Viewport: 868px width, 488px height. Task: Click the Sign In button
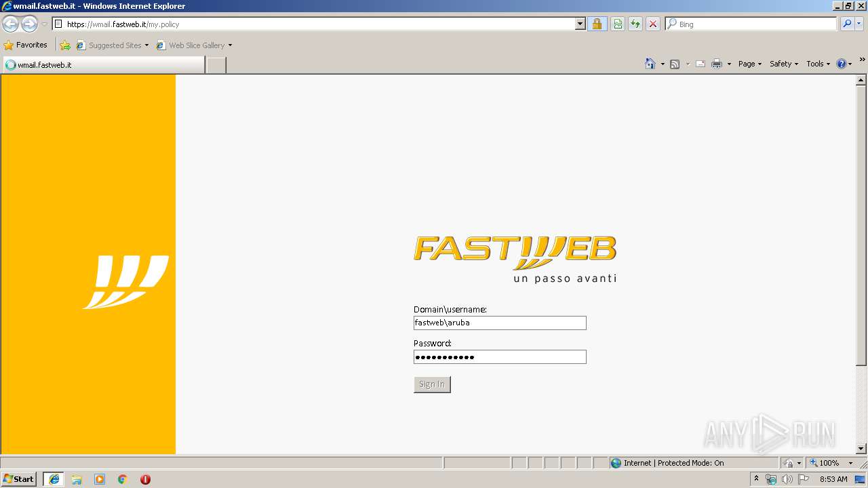432,384
